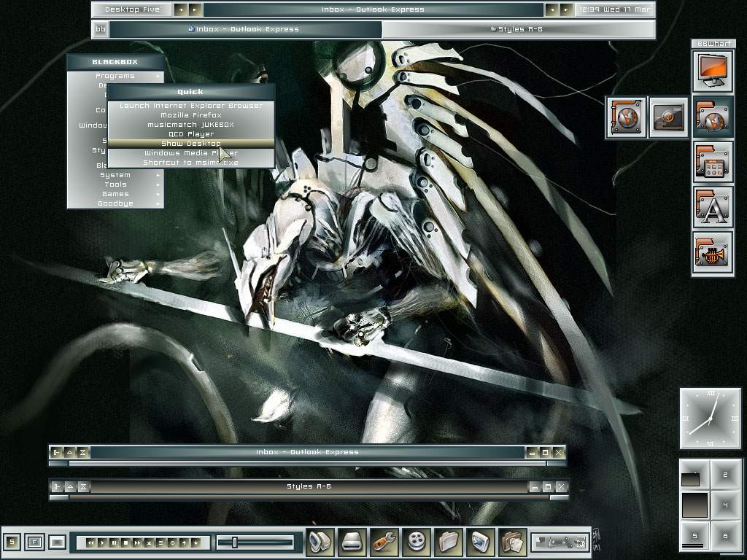Switch to workspace 2 in pager
Viewport: 747px width, 560px height.
[x=726, y=474]
